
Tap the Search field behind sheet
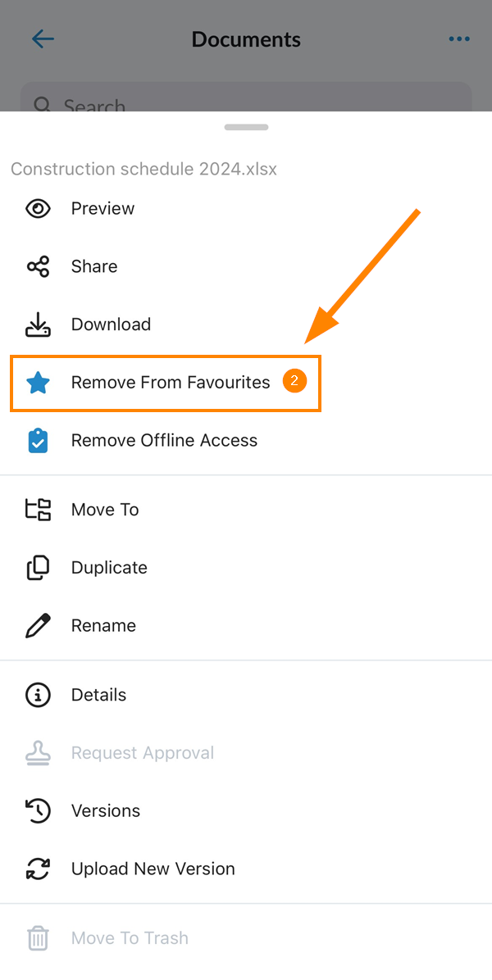point(246,98)
